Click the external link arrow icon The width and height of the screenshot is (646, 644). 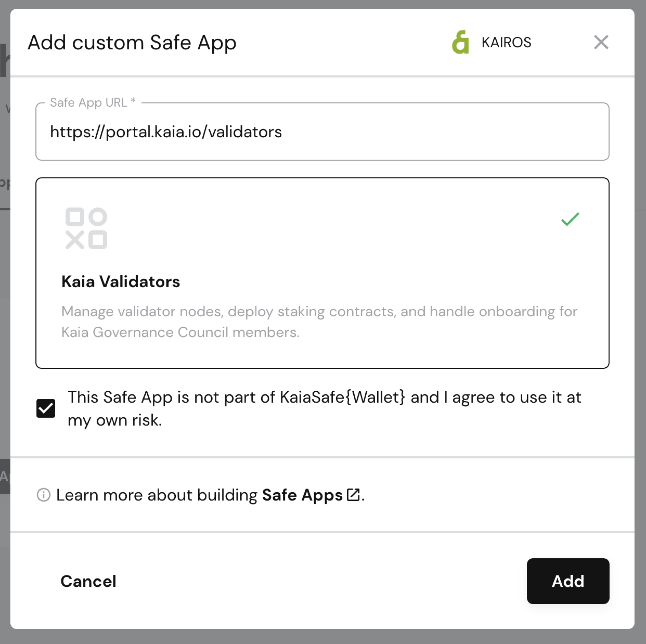coord(353,494)
